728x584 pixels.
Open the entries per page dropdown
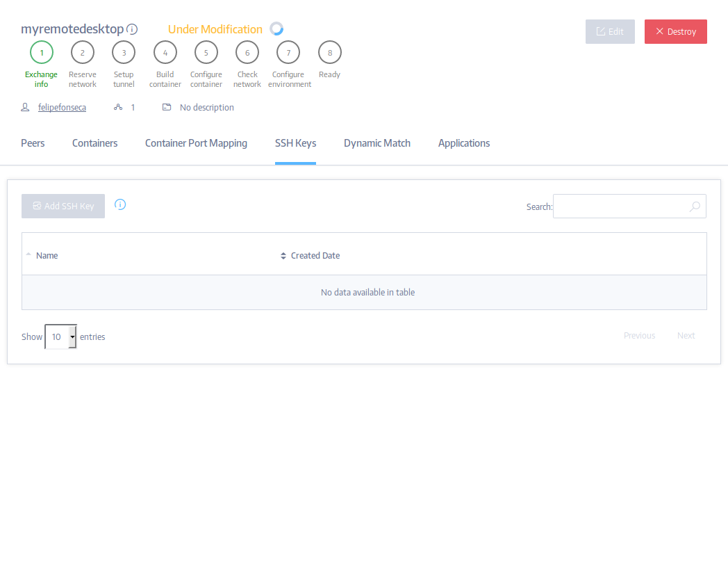click(x=61, y=336)
